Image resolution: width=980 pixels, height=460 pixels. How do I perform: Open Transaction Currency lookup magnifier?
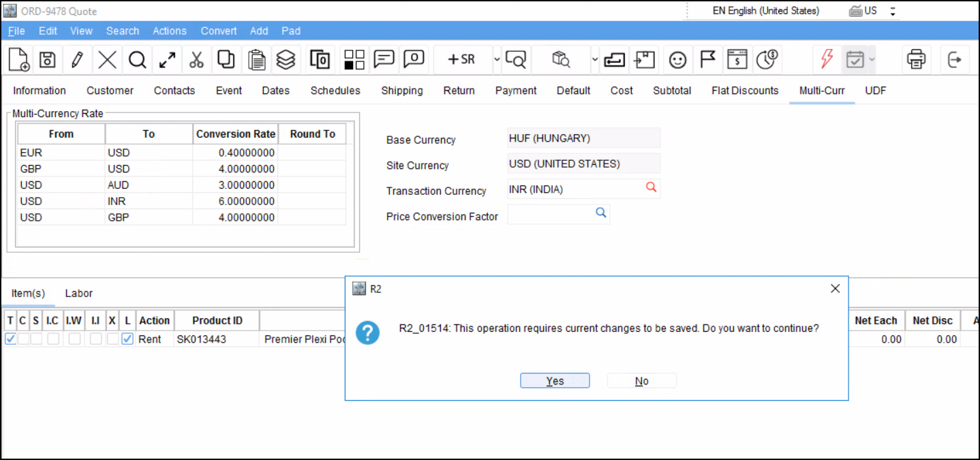point(651,187)
